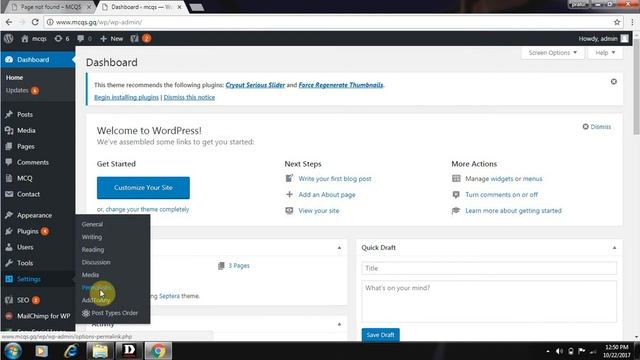640x360 pixels.
Task: Expand the Help dropdown
Action: [605, 53]
